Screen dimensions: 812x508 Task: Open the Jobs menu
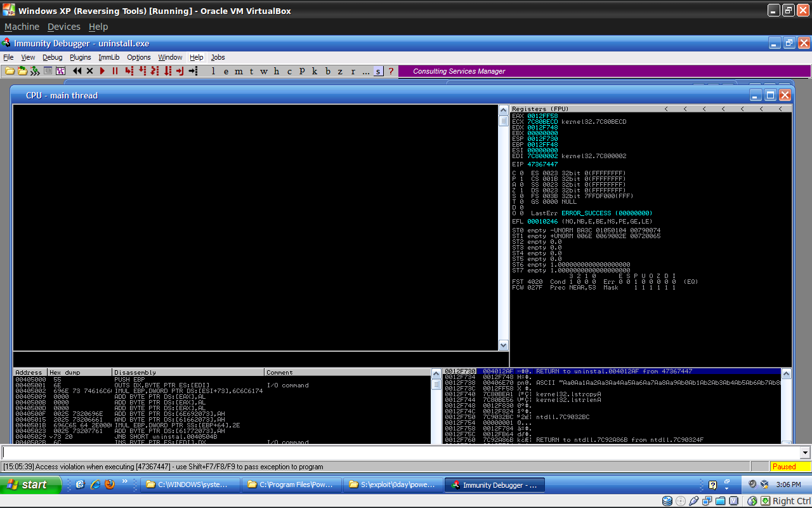[x=218, y=57]
